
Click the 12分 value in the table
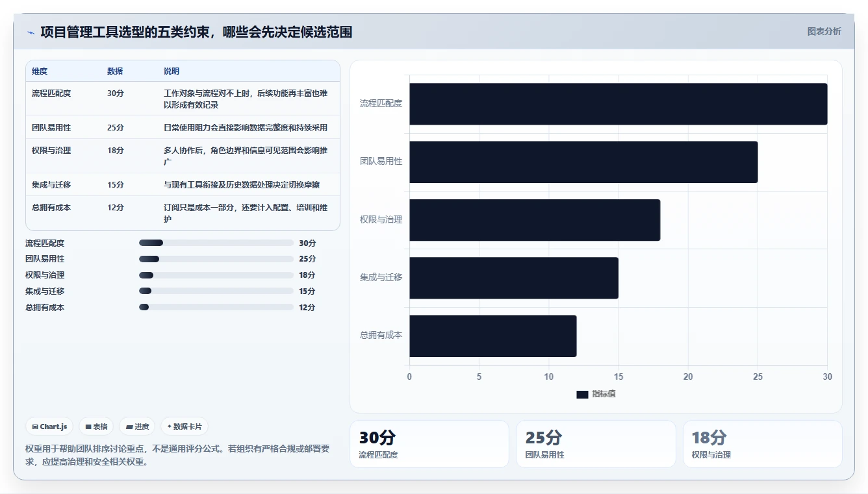click(x=116, y=208)
